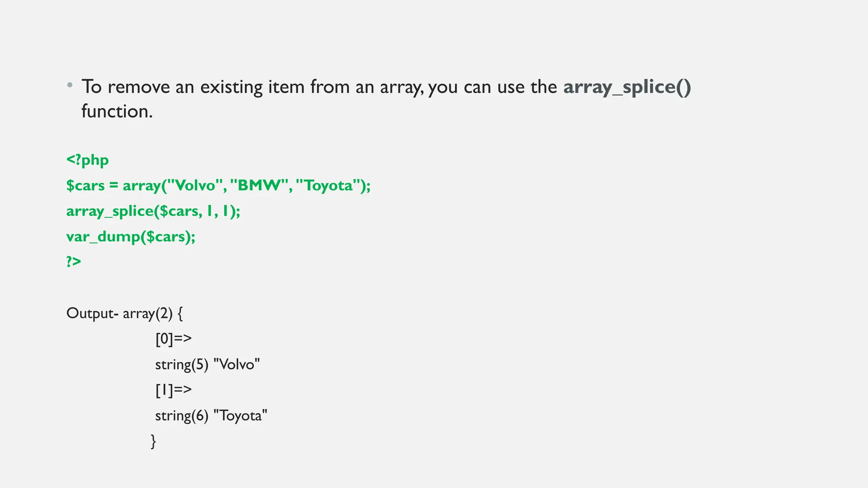Image resolution: width=868 pixels, height=488 pixels.
Task: Click "Toyota" in the green array code
Action: coord(328,186)
